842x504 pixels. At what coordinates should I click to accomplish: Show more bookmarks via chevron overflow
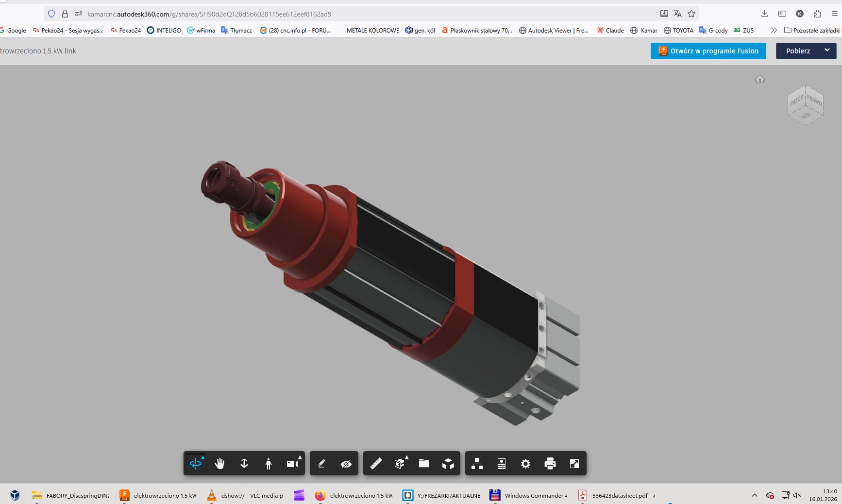click(x=774, y=30)
